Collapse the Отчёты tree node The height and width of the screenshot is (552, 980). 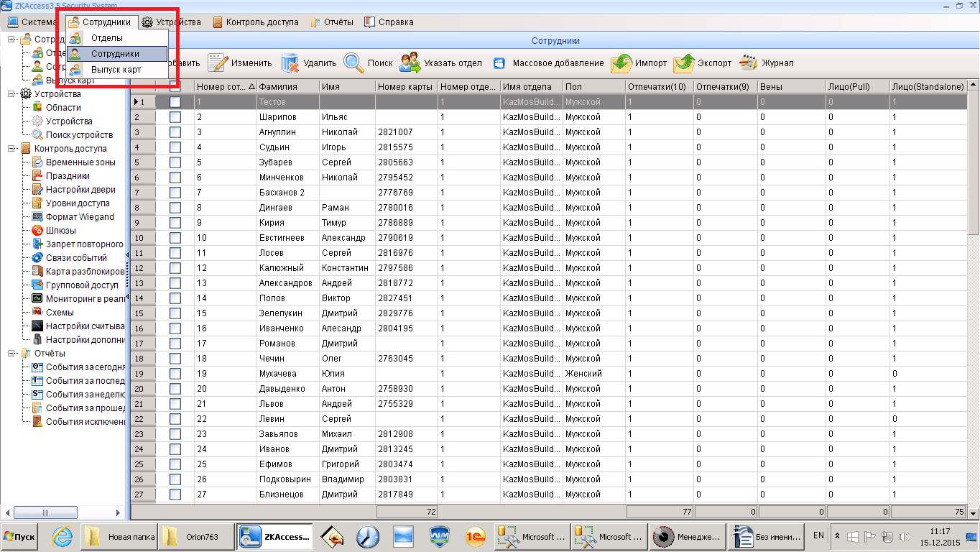[x=12, y=354]
